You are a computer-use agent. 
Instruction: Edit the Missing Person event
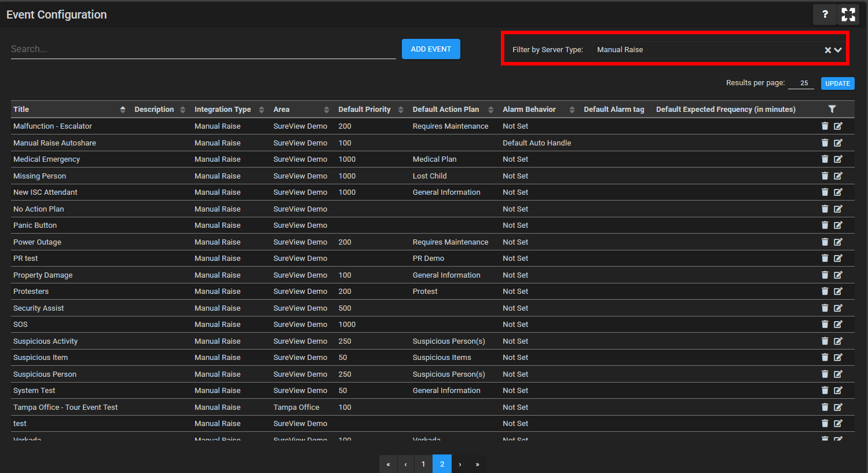[838, 176]
